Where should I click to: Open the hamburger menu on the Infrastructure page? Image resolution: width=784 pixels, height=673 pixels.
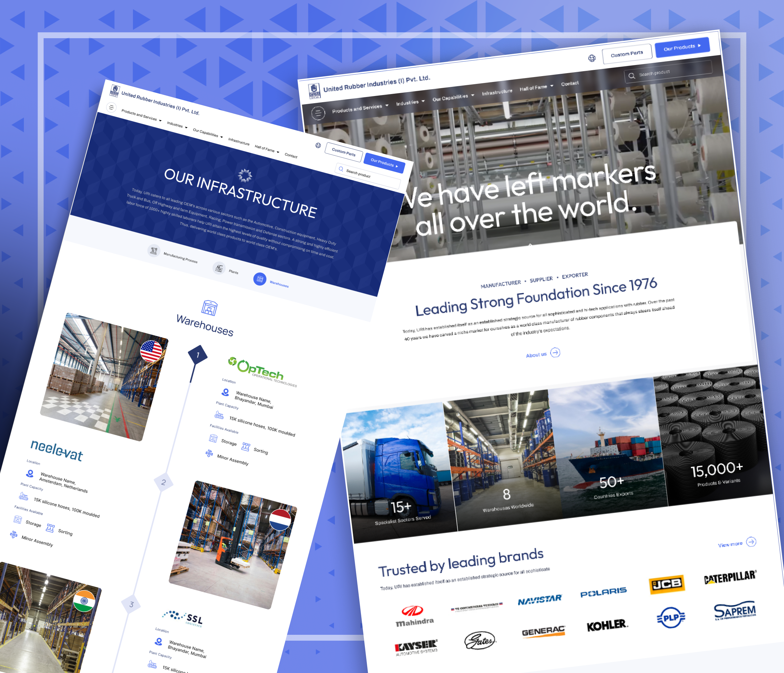pos(111,107)
